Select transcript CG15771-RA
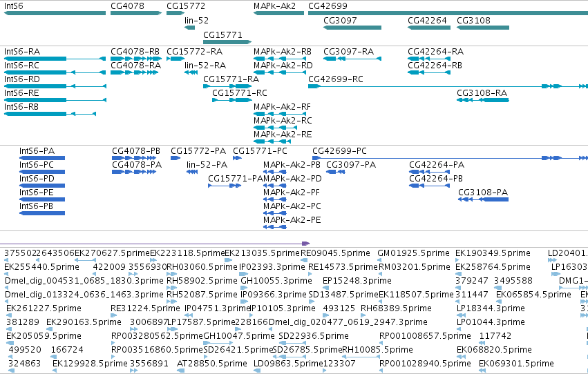 point(227,86)
